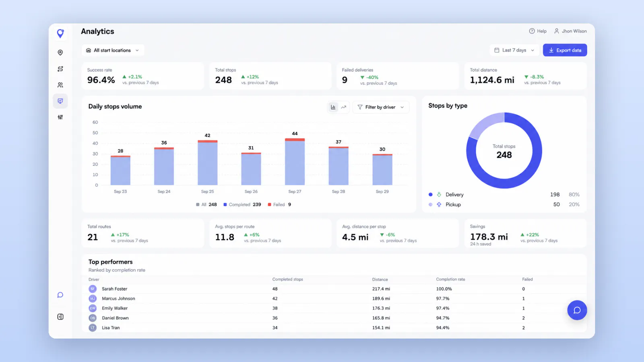Click the Help question mark icon

(x=532, y=31)
